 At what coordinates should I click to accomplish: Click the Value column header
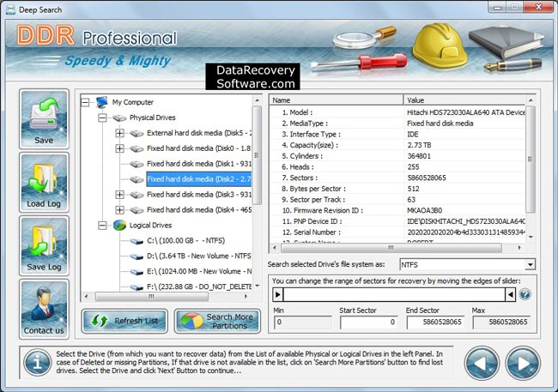click(464, 100)
